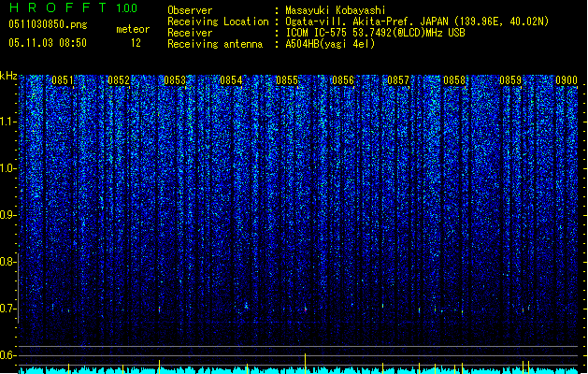Viewport: 588px width, 374px height.
Task: Click the kHz axis unit label
Action: point(8,76)
